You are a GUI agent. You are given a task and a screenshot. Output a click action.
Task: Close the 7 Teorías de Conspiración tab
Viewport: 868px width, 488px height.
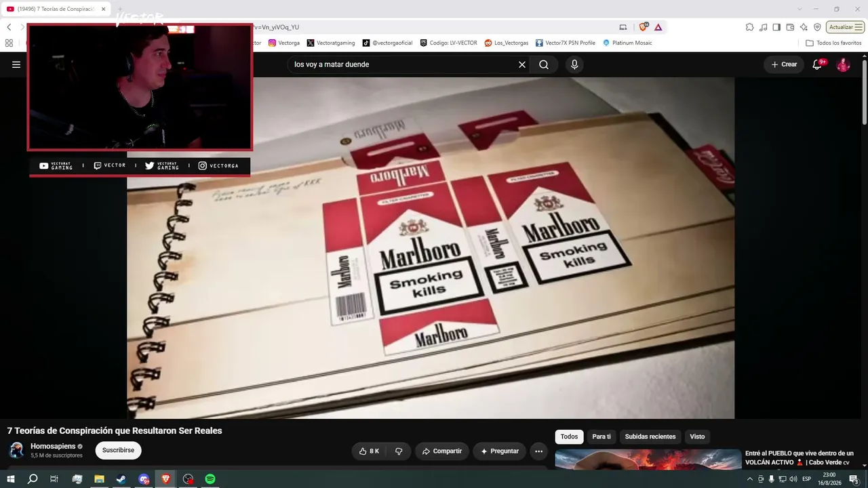point(103,9)
